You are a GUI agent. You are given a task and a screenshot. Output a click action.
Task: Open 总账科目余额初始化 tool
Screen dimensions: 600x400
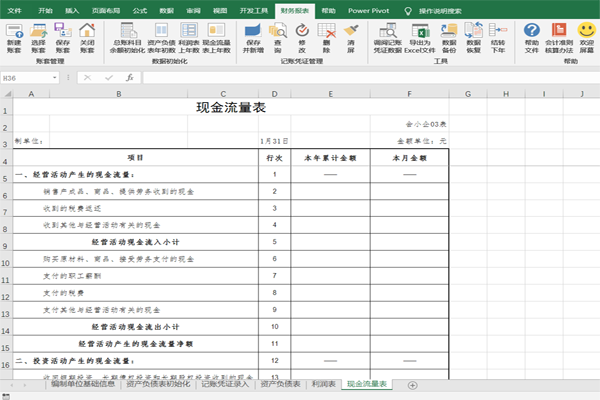coord(127,38)
